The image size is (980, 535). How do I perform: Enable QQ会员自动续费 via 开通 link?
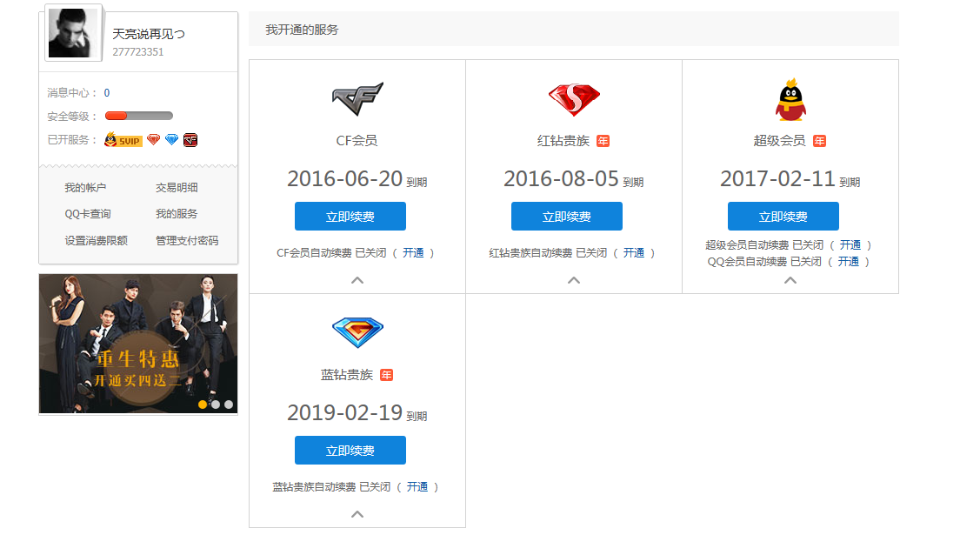tap(849, 261)
